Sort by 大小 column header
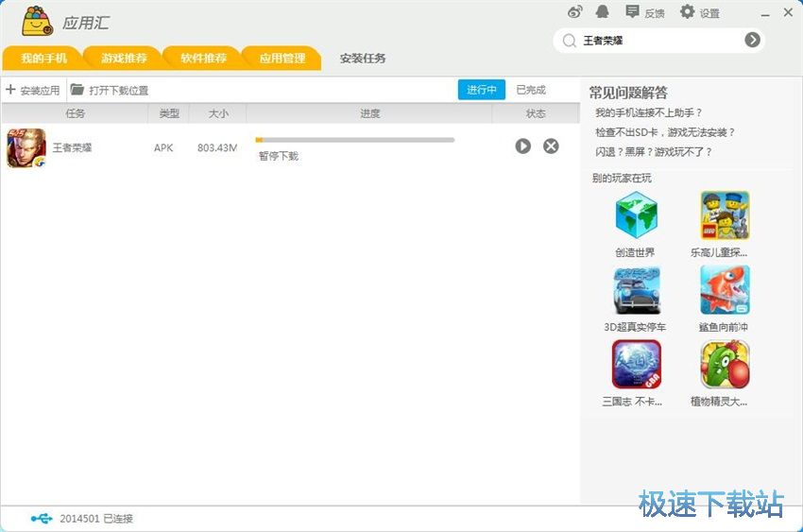 pyautogui.click(x=218, y=113)
